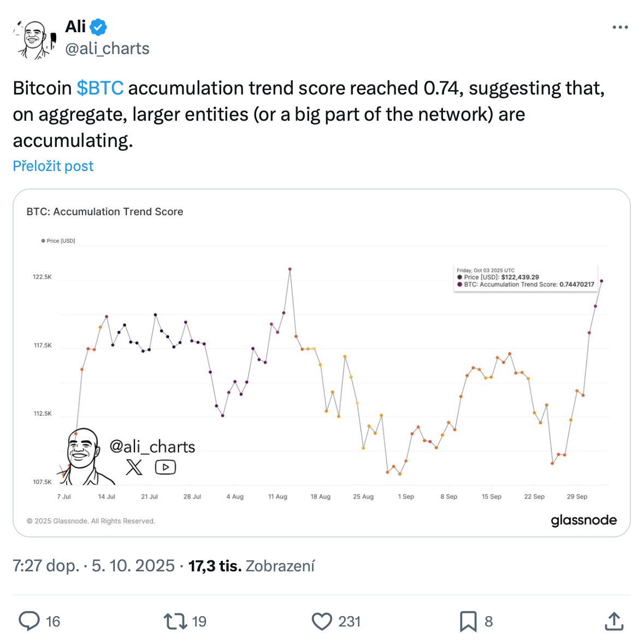The height and width of the screenshot is (644, 644).
Task: Click the blue verified badge next to Ali
Action: coord(98,27)
